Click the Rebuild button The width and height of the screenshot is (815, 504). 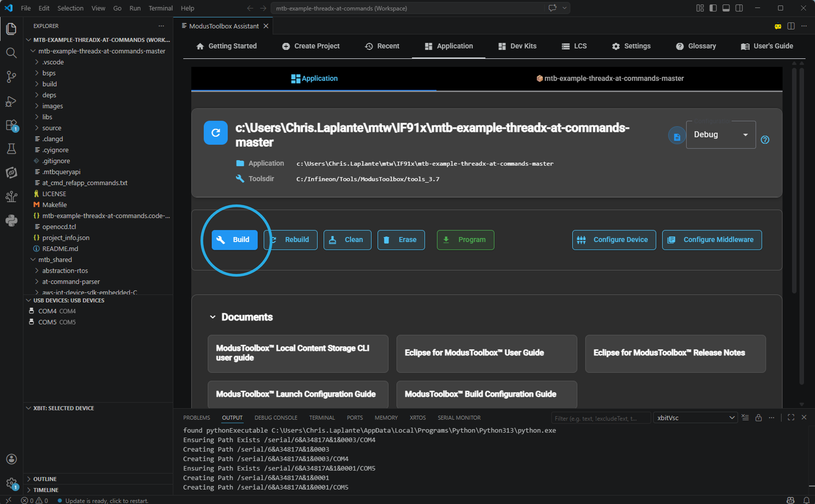click(291, 240)
